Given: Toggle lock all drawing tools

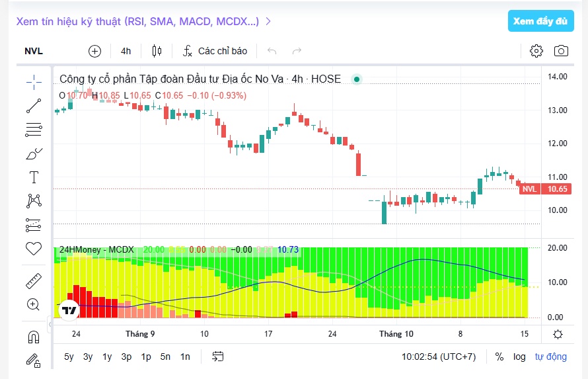Looking at the screenshot, I should 34,360.
